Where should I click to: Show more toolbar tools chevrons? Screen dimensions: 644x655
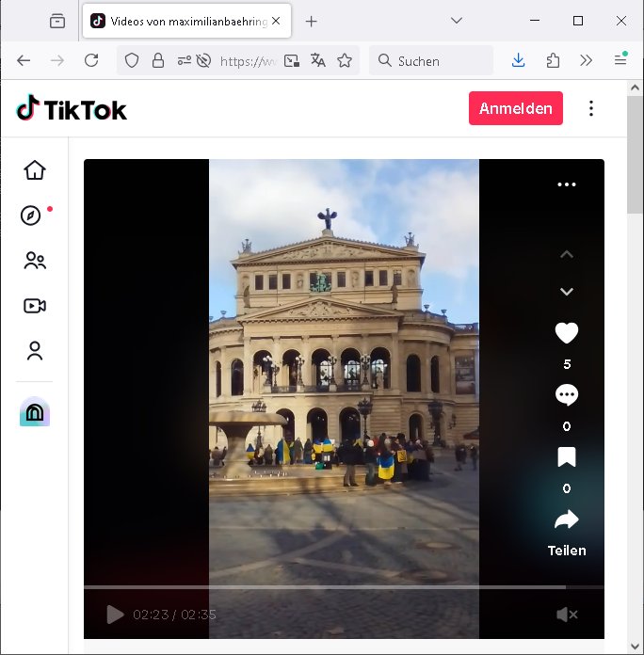[587, 60]
